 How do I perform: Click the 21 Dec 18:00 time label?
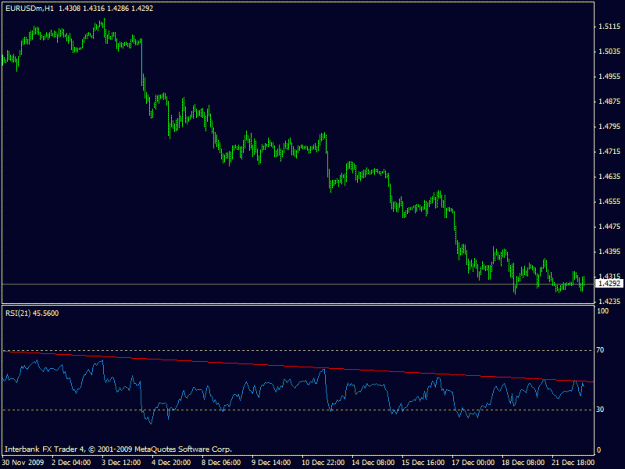click(573, 462)
